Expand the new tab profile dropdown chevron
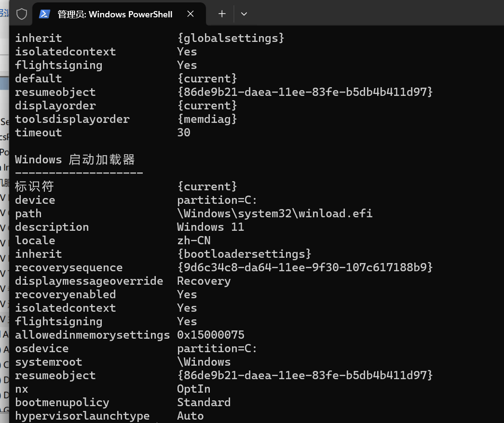Screen dimensions: 504x423 [244, 14]
